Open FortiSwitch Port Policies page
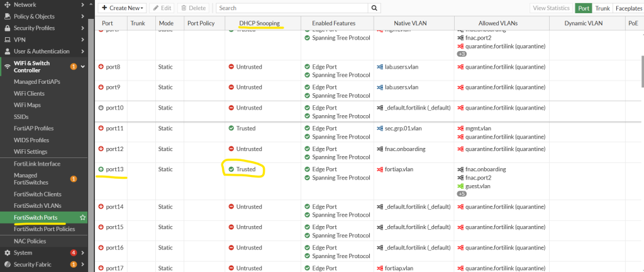This screenshot has height=272, width=644. [45, 229]
